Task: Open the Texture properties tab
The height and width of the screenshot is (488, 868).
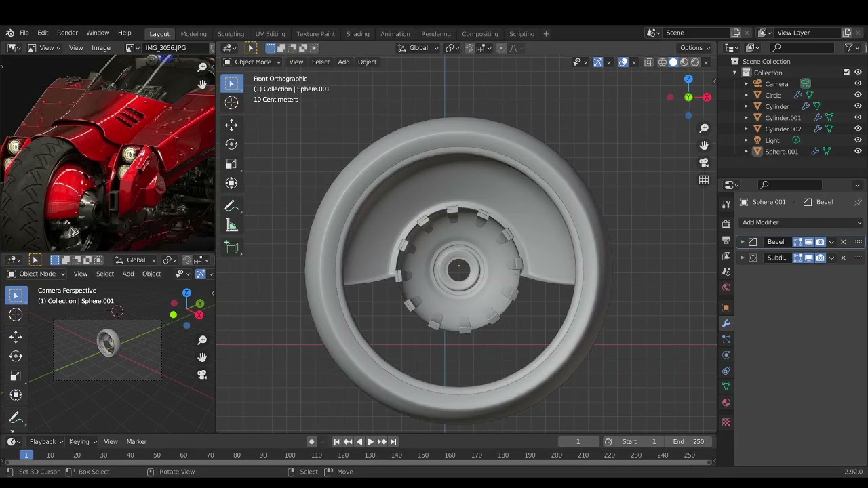Action: tap(726, 422)
